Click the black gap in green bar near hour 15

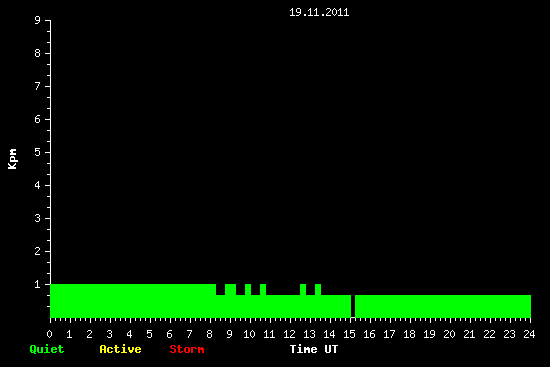353,306
